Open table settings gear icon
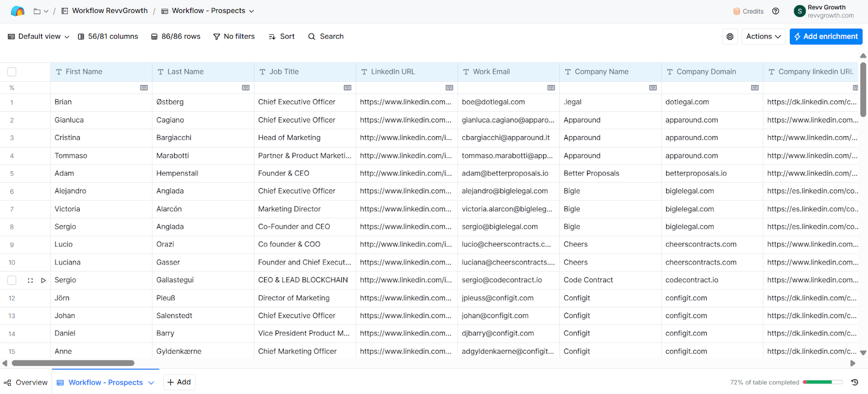The image size is (868, 394). pos(730,36)
